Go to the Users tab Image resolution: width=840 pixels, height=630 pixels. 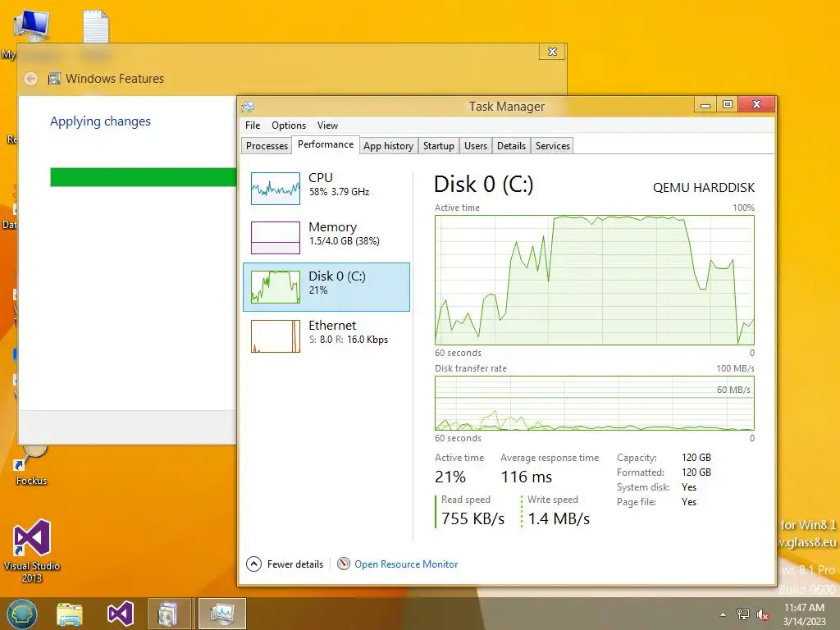click(x=475, y=146)
